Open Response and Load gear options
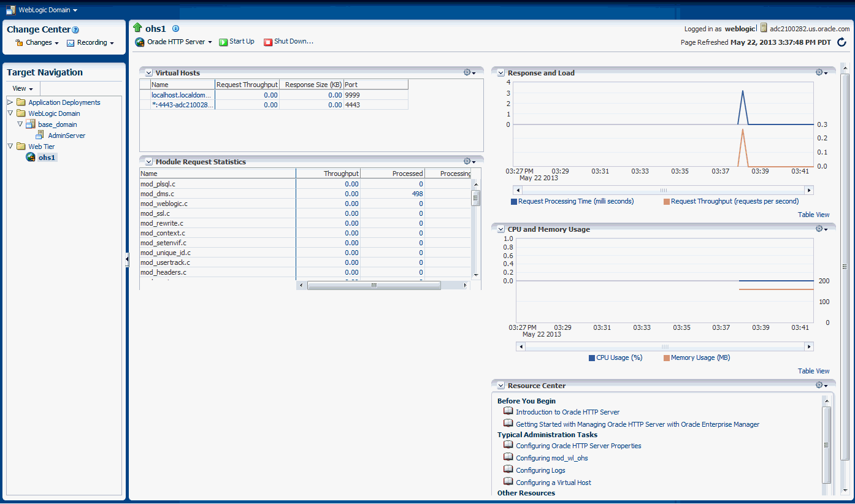Screen dimensions: 855x504 tap(821, 72)
